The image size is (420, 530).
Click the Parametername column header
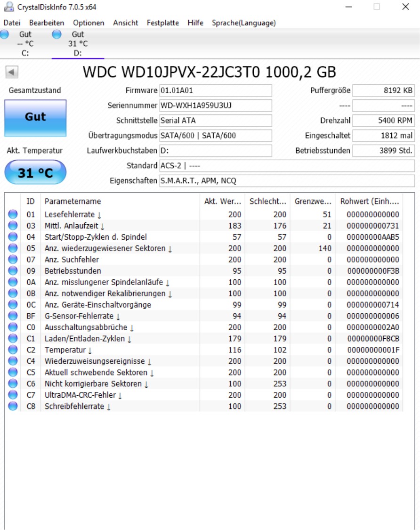(x=120, y=201)
